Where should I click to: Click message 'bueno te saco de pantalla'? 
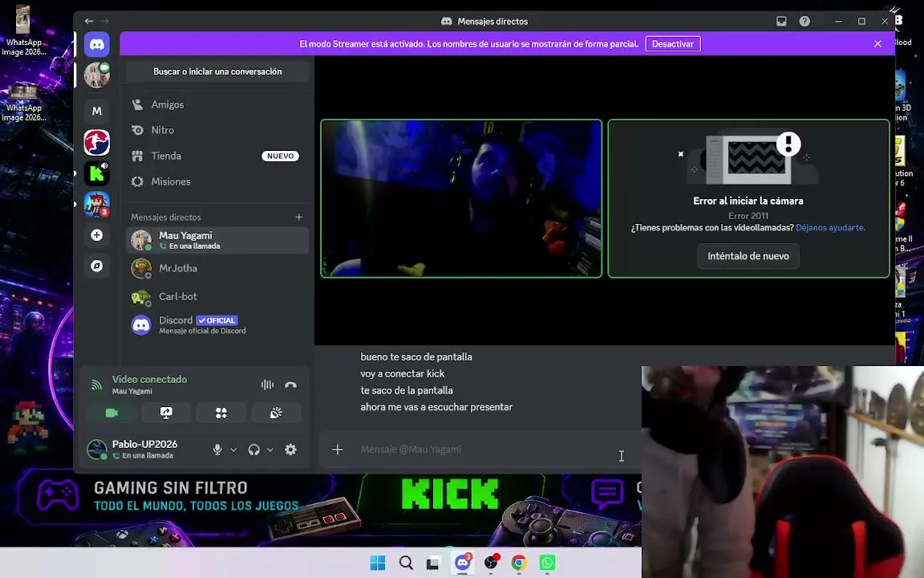coord(416,356)
